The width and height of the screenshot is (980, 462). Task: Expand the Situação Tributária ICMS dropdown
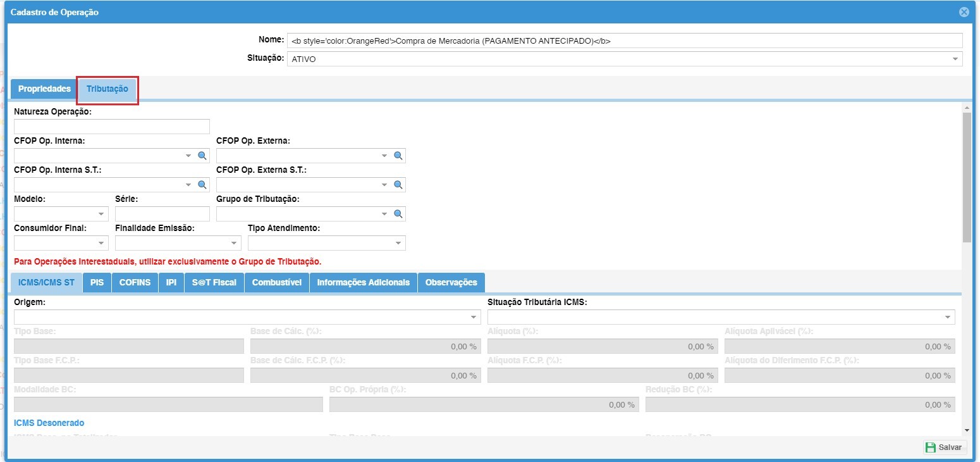pos(948,317)
